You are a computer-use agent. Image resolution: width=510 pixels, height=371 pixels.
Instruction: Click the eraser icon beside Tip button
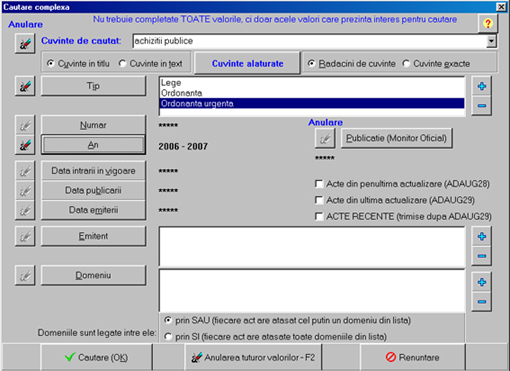pyautogui.click(x=25, y=86)
